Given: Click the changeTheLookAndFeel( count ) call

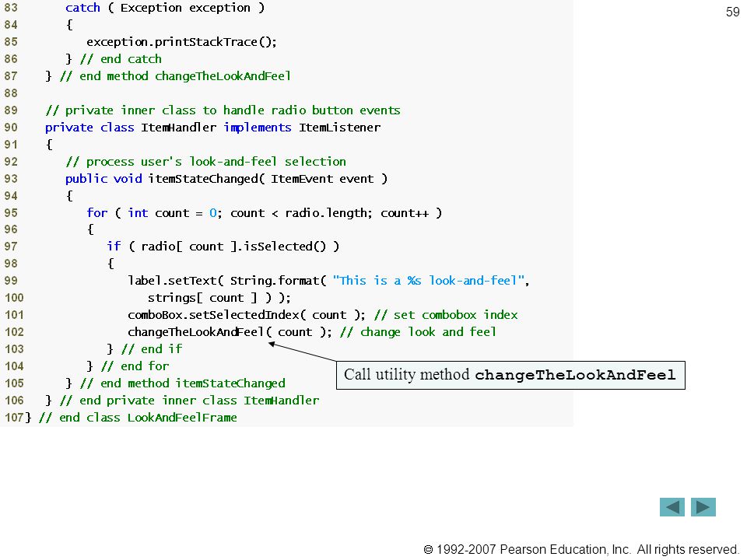Looking at the screenshot, I should (230, 332).
